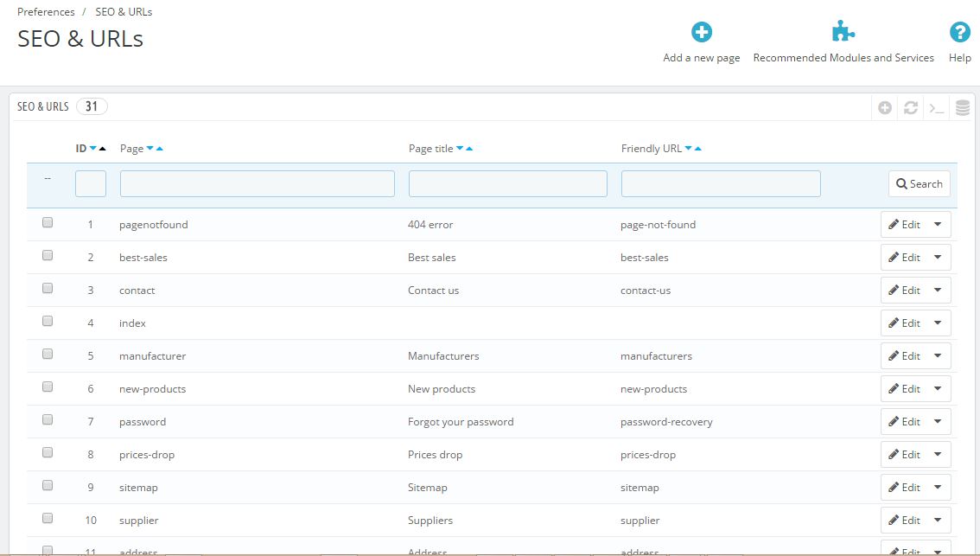The height and width of the screenshot is (556, 980).
Task: Edit the prices-drop page entry
Action: click(904, 454)
